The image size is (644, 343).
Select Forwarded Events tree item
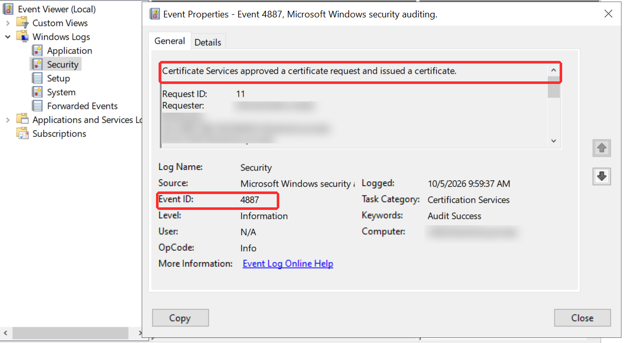point(82,106)
